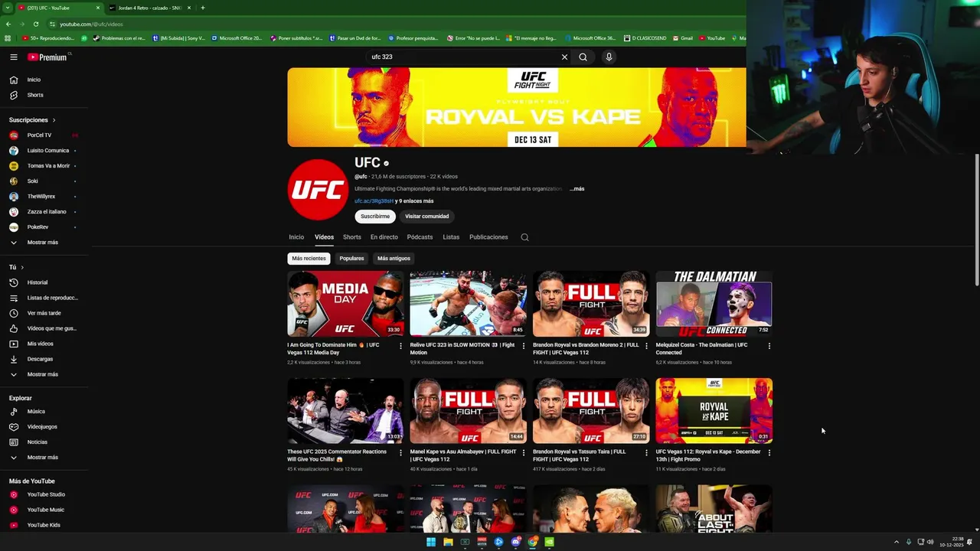Open options menu for Melquizael Costa video
The image size is (980, 551).
(x=769, y=346)
